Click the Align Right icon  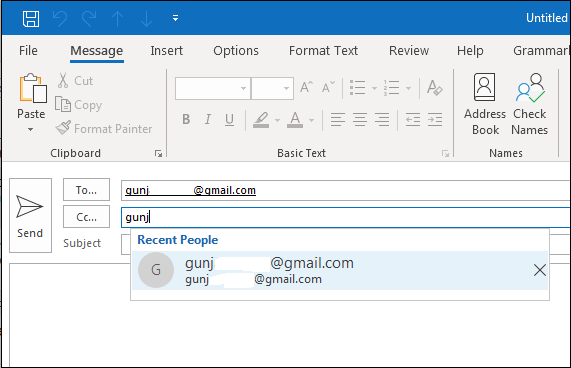[382, 119]
